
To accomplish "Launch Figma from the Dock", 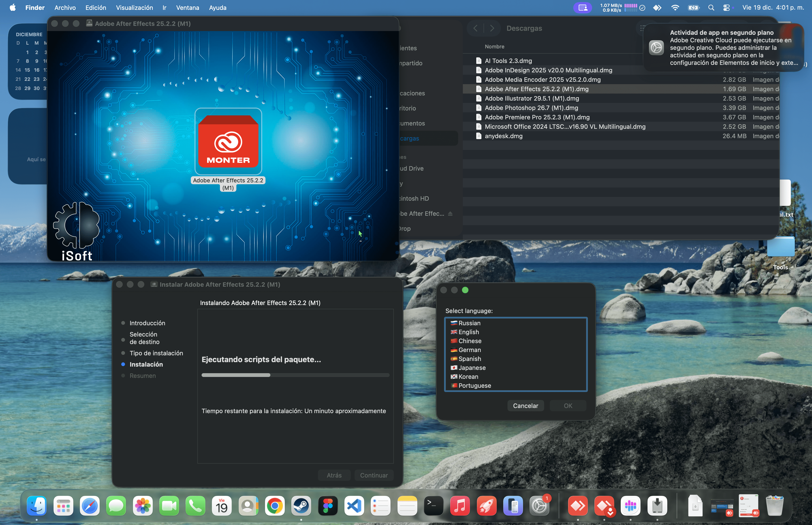I will point(328,506).
